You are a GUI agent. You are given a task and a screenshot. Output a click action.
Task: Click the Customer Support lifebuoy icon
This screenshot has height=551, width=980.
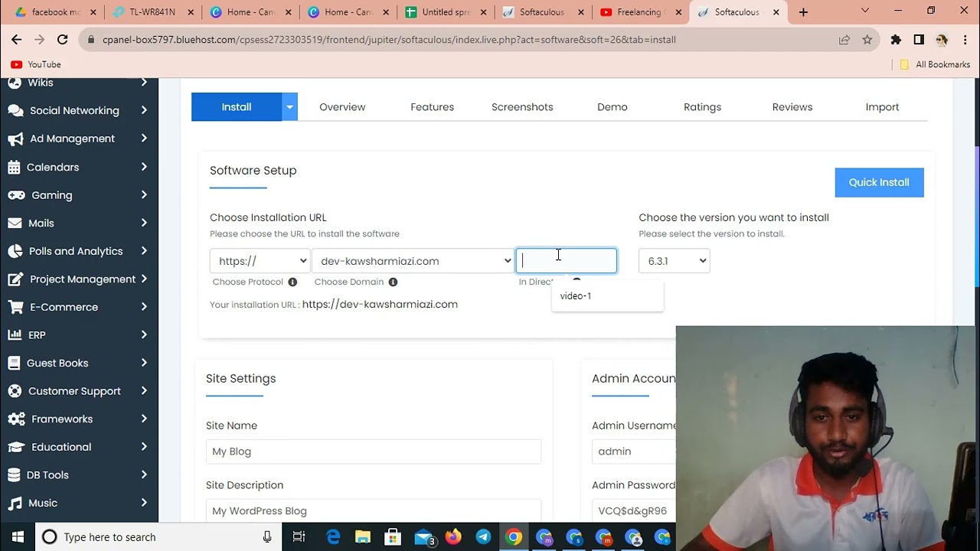15,391
